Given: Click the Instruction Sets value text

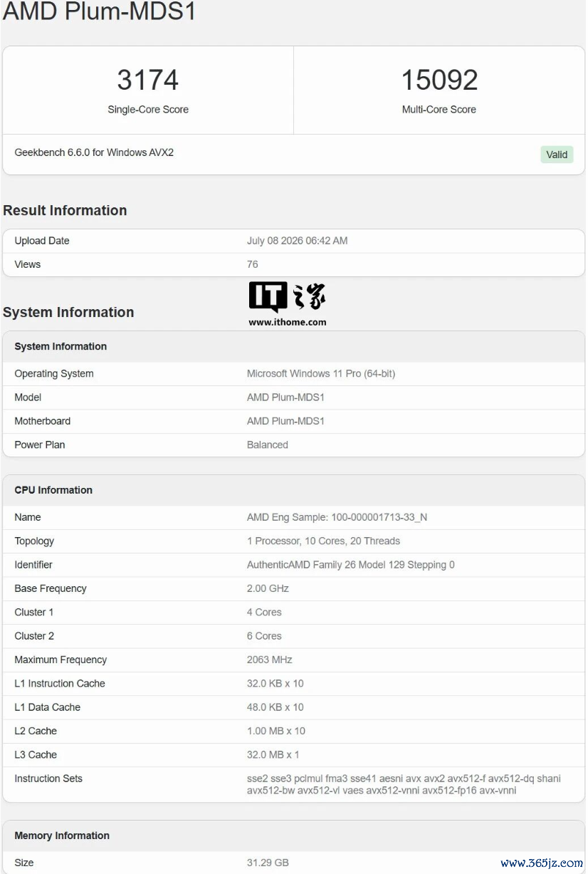Looking at the screenshot, I should click(x=404, y=784).
